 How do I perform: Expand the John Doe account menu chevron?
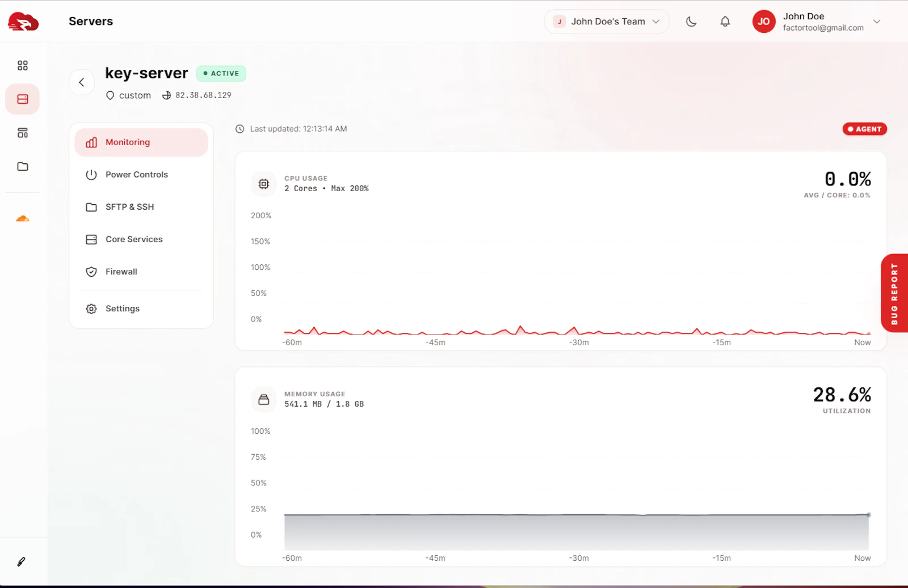(x=877, y=22)
